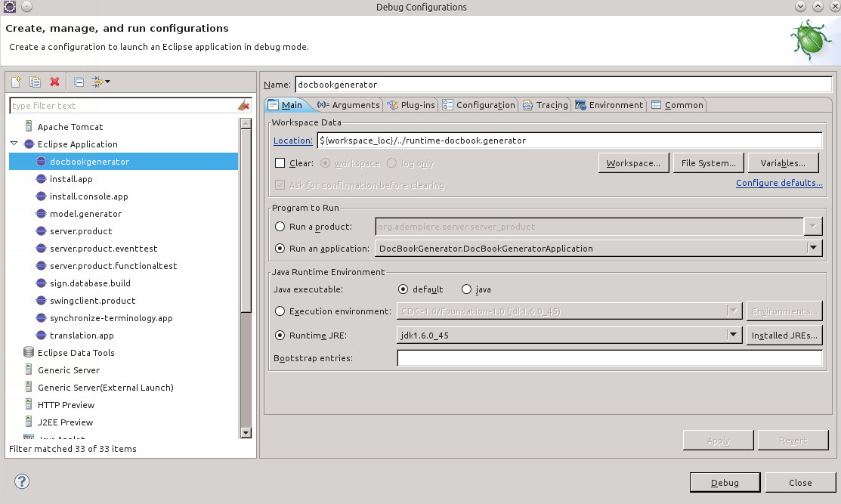This screenshot has height=504, width=841.
Task: Click the Close button
Action: (800, 483)
